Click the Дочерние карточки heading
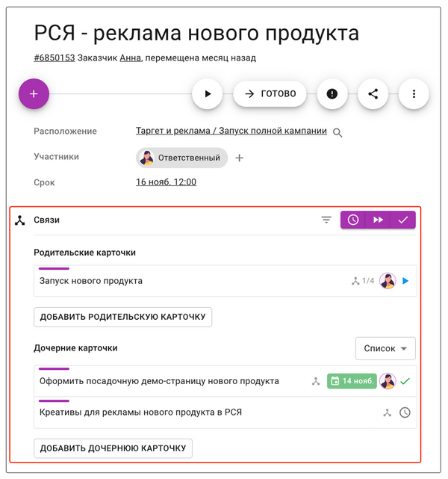 tap(75, 348)
